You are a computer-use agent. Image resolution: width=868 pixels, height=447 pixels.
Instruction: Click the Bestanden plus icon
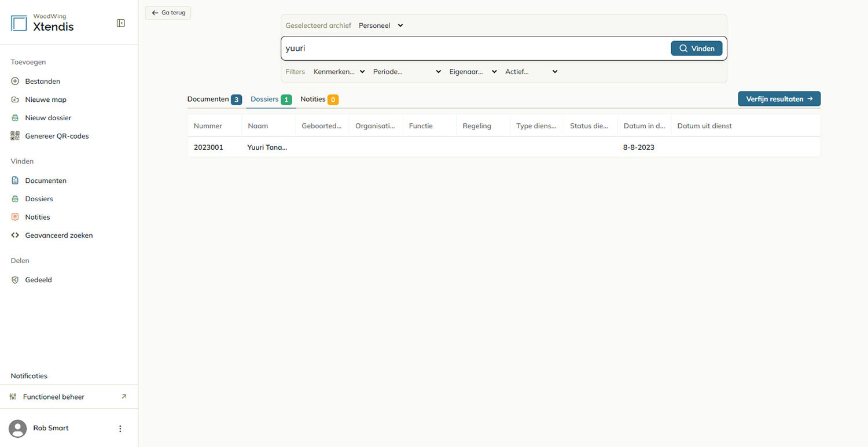[15, 82]
